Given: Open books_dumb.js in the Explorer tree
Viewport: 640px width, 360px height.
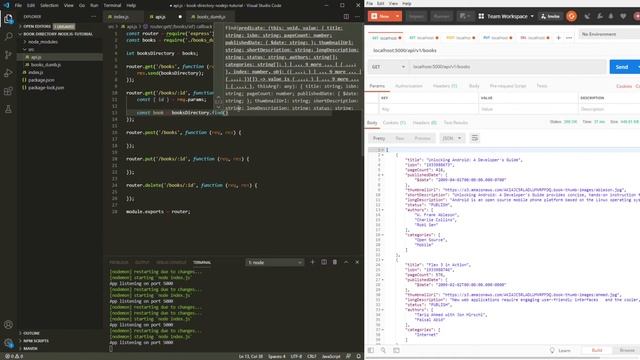Looking at the screenshot, I should pyautogui.click(x=46, y=64).
